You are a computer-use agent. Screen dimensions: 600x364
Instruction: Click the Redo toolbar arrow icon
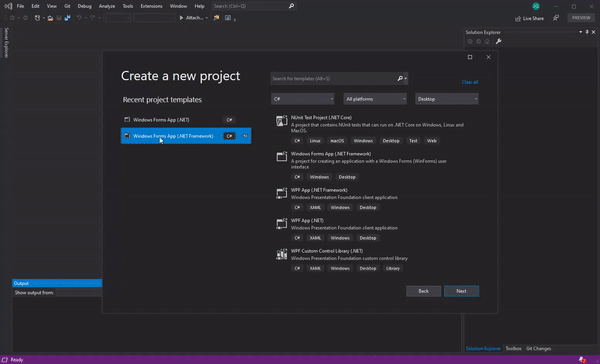click(x=93, y=18)
